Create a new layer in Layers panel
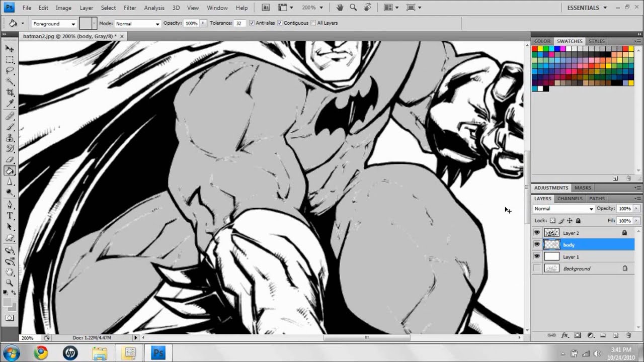Screen dimensions: 644x362 point(615,335)
